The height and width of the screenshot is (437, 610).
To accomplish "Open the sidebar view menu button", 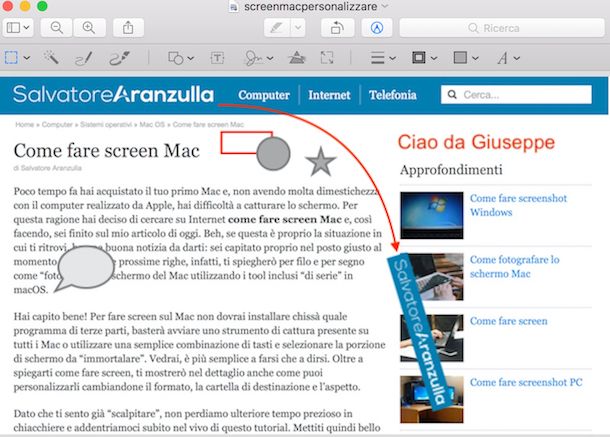I will (18, 28).
